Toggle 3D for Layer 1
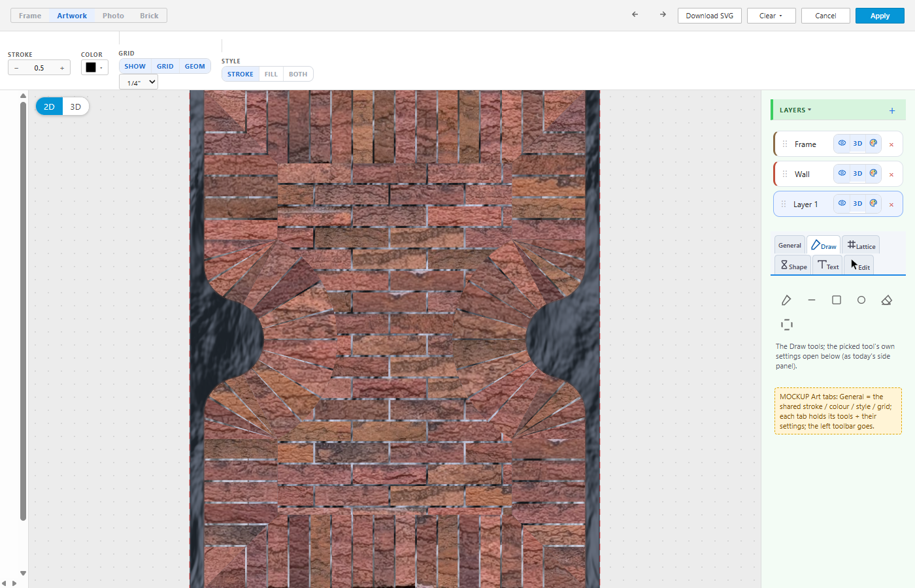The height and width of the screenshot is (588, 915). (x=857, y=203)
